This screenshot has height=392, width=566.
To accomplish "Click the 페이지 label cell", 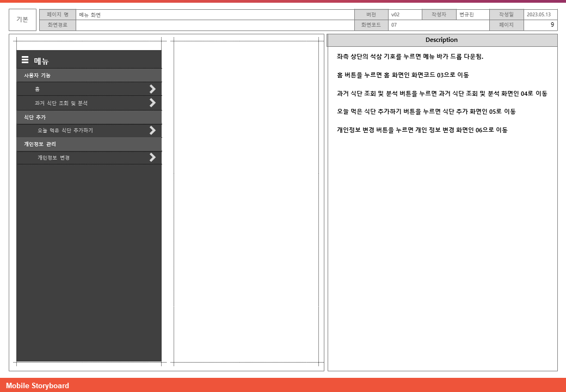I will tap(507, 25).
